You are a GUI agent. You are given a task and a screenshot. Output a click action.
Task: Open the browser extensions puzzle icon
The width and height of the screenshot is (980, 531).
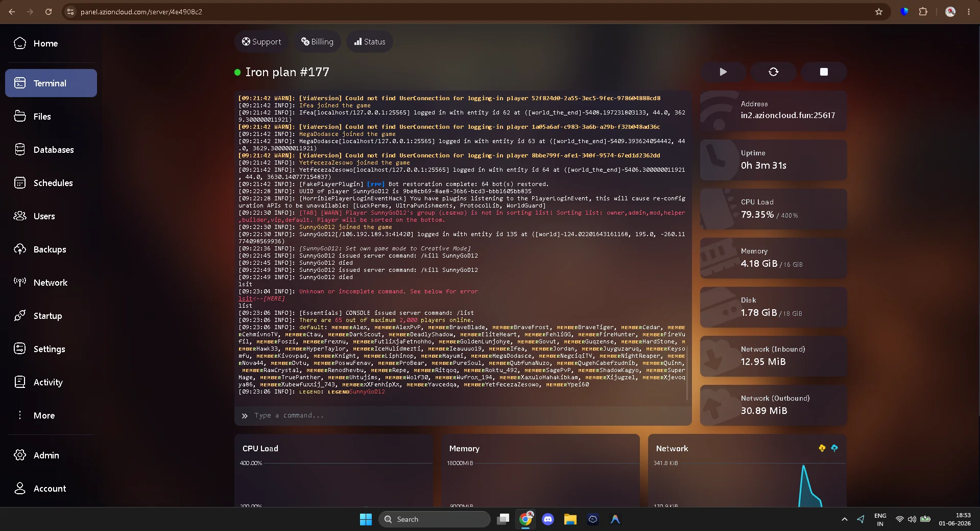(x=923, y=12)
